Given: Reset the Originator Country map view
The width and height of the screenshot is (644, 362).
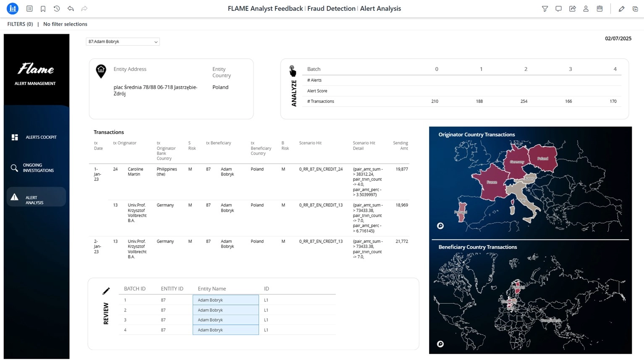Looking at the screenshot, I should 440,226.
